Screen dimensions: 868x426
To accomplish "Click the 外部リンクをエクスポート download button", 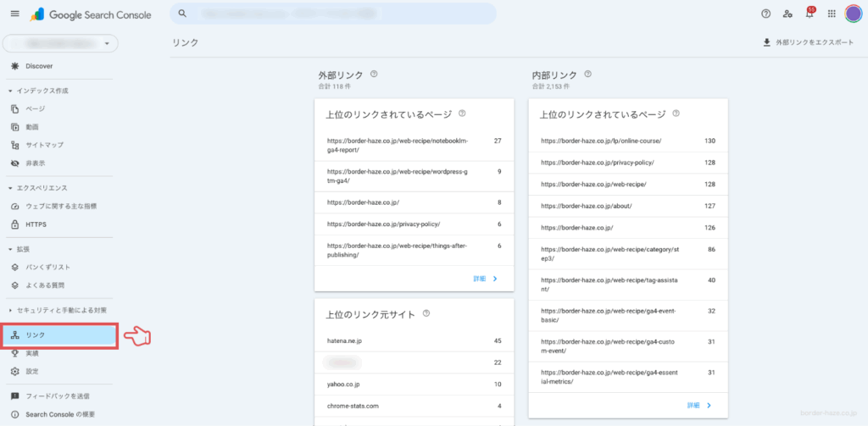I will pyautogui.click(x=808, y=42).
